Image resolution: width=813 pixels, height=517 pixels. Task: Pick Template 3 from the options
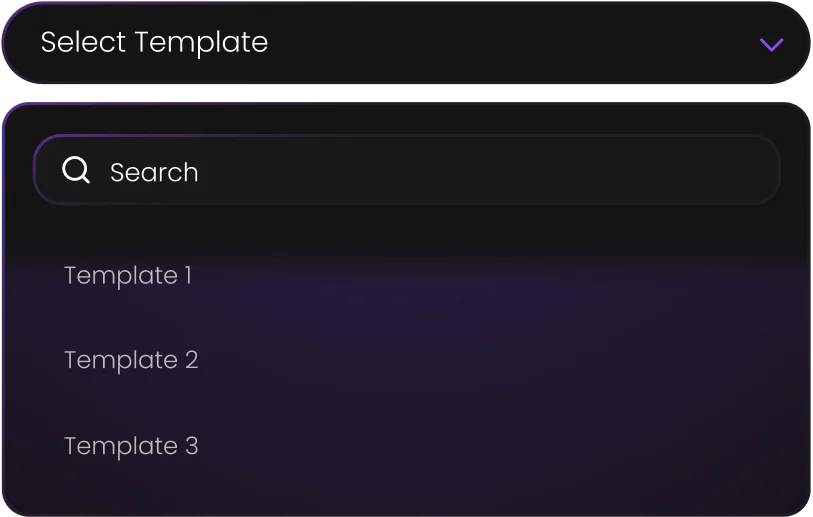[131, 446]
